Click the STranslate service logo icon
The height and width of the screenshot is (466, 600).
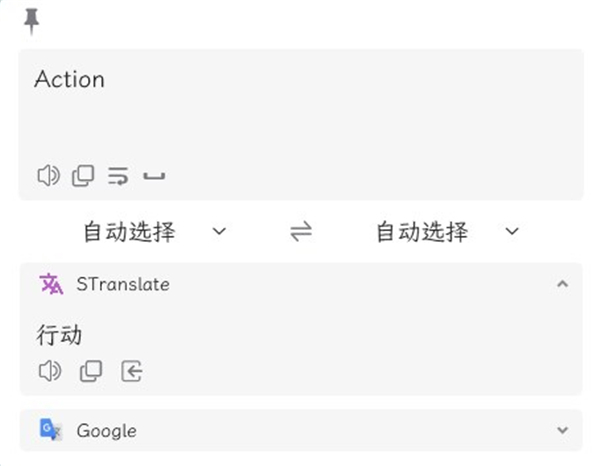pyautogui.click(x=51, y=284)
